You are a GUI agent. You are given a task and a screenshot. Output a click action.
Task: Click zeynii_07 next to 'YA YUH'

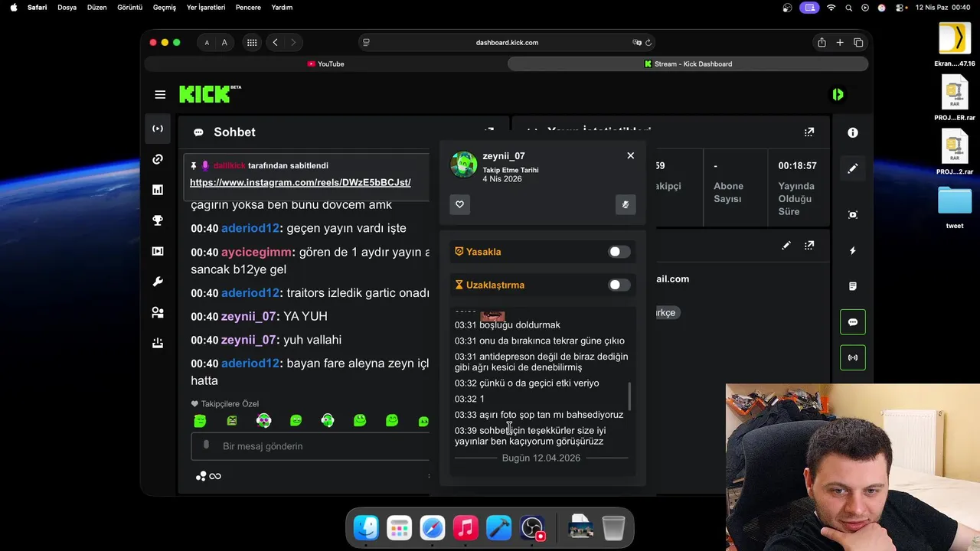click(249, 316)
